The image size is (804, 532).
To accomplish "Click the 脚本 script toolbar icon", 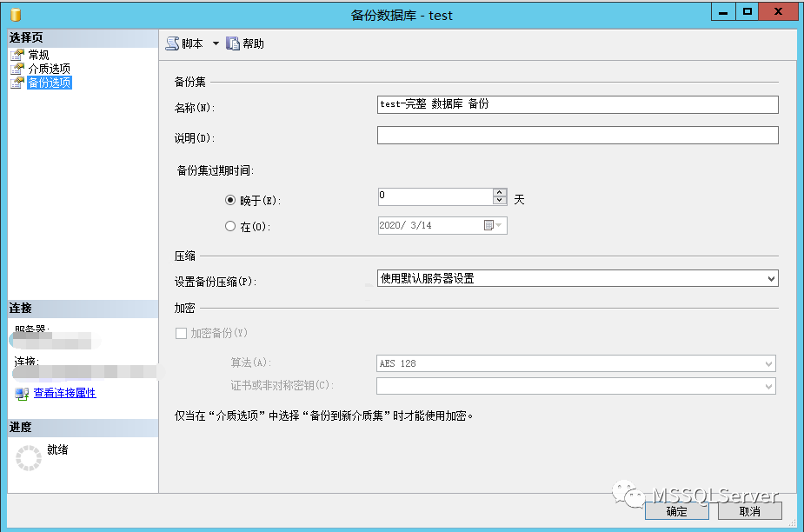I will 172,43.
